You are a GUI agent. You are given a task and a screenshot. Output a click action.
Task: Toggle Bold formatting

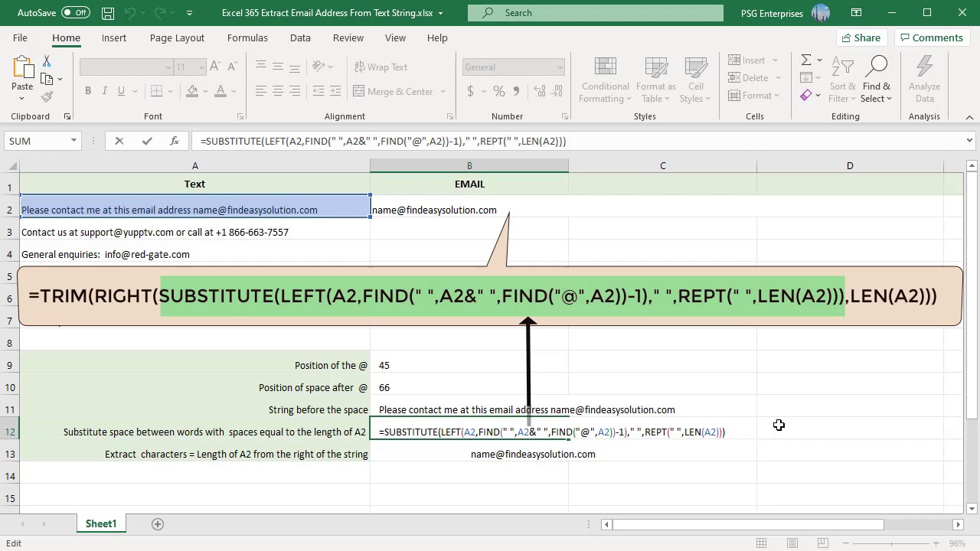click(88, 91)
